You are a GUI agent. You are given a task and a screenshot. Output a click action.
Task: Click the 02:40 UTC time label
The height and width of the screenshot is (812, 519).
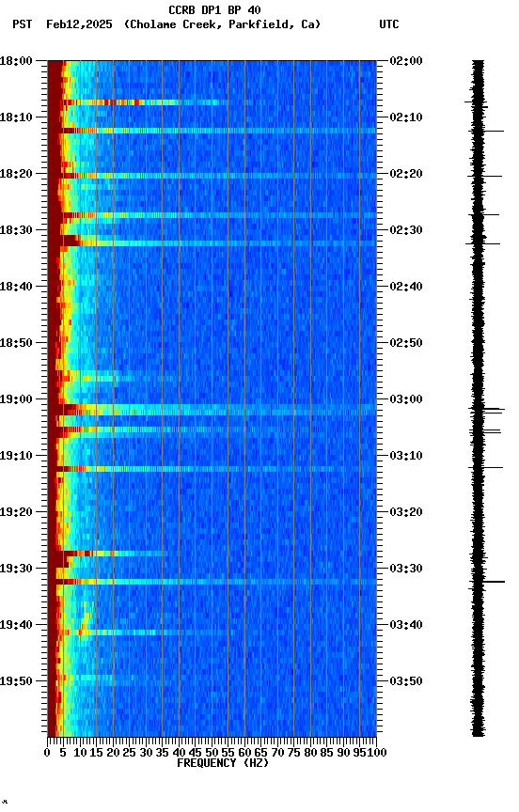[406, 287]
